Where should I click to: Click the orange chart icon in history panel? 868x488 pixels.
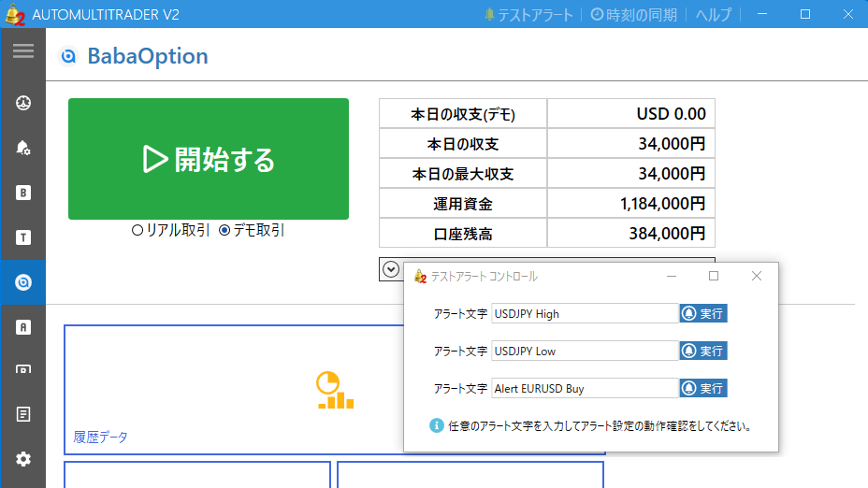335,390
